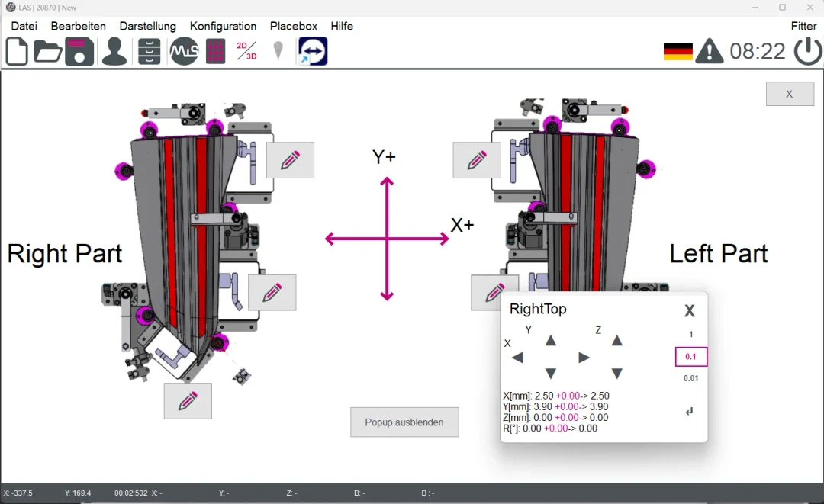Click the top pencil edit button on Right Part

click(x=289, y=159)
